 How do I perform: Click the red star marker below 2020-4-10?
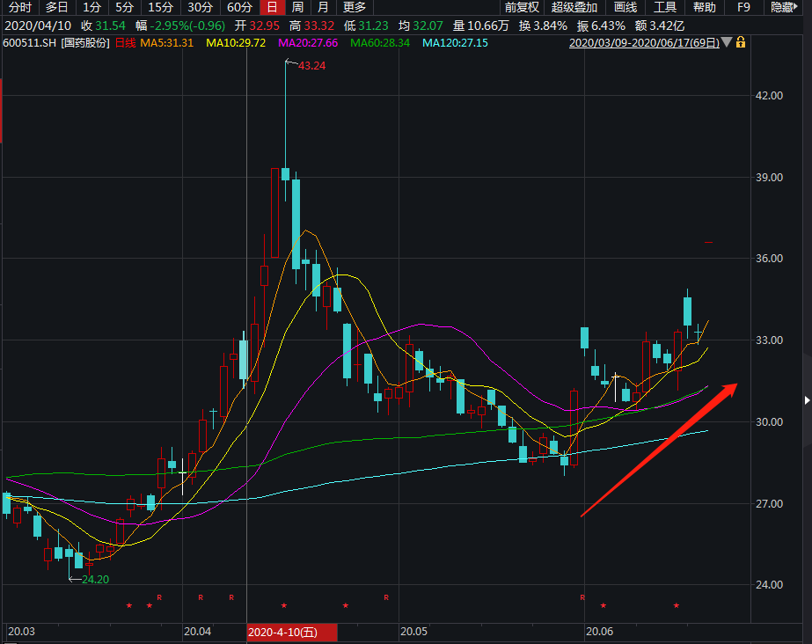coord(284,606)
